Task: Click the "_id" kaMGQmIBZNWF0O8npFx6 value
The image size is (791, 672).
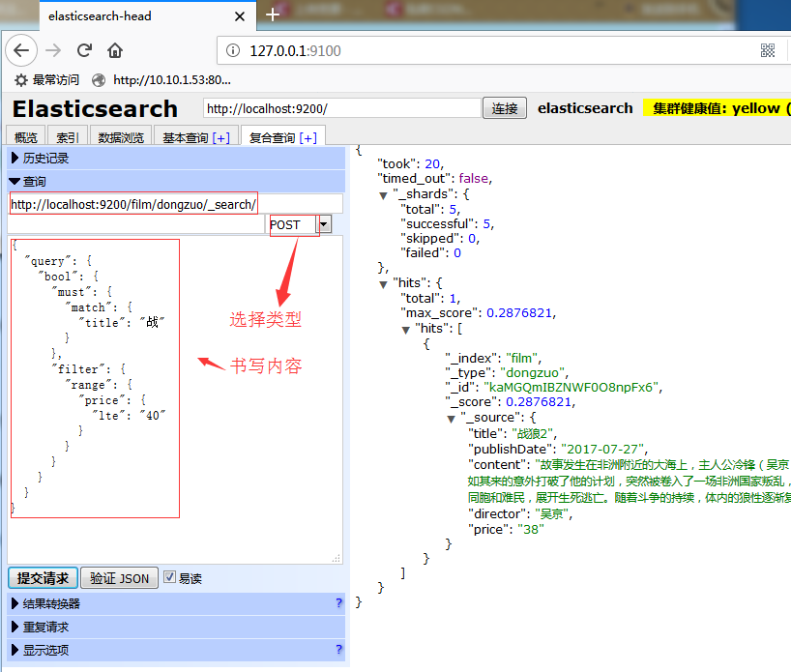Action: click(x=571, y=388)
